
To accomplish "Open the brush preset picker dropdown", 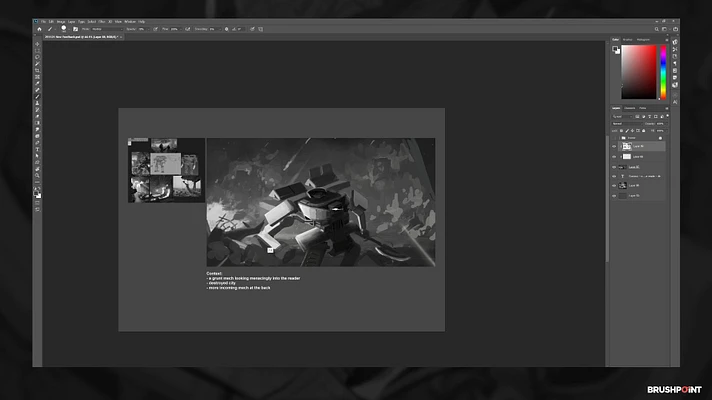I will (x=64, y=29).
